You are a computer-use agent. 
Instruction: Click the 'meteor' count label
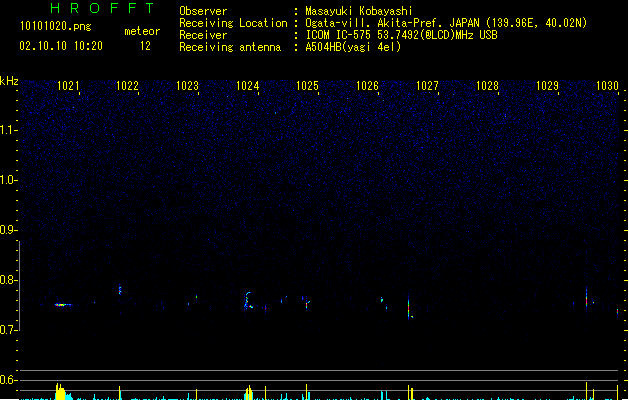(142, 31)
